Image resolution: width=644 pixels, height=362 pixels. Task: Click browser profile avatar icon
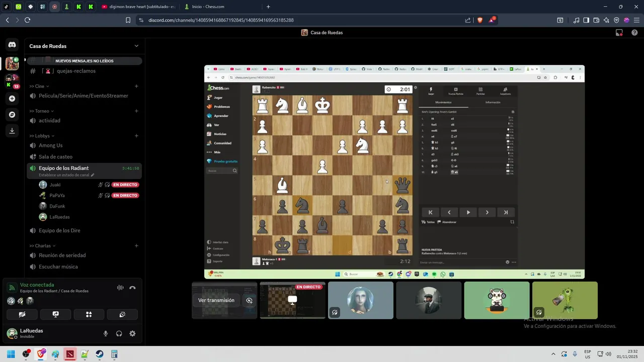click(x=626, y=20)
